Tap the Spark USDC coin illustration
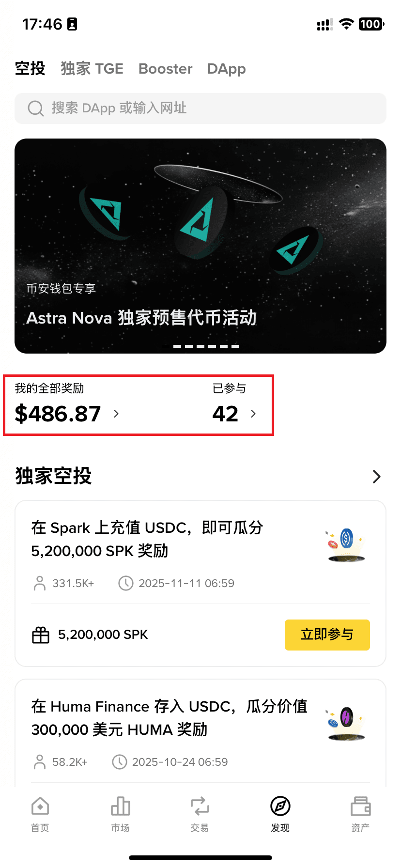Viewport: 401px width, 868px height. [x=346, y=544]
